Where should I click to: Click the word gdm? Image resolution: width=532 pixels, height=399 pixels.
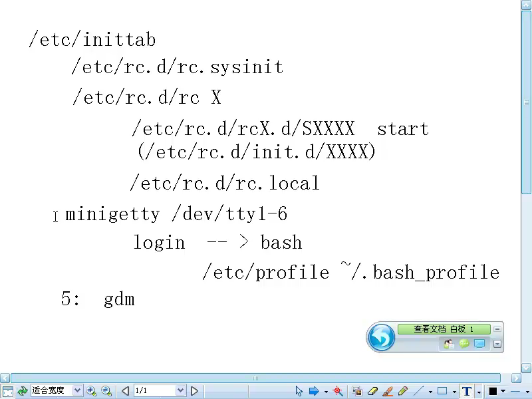(x=119, y=300)
